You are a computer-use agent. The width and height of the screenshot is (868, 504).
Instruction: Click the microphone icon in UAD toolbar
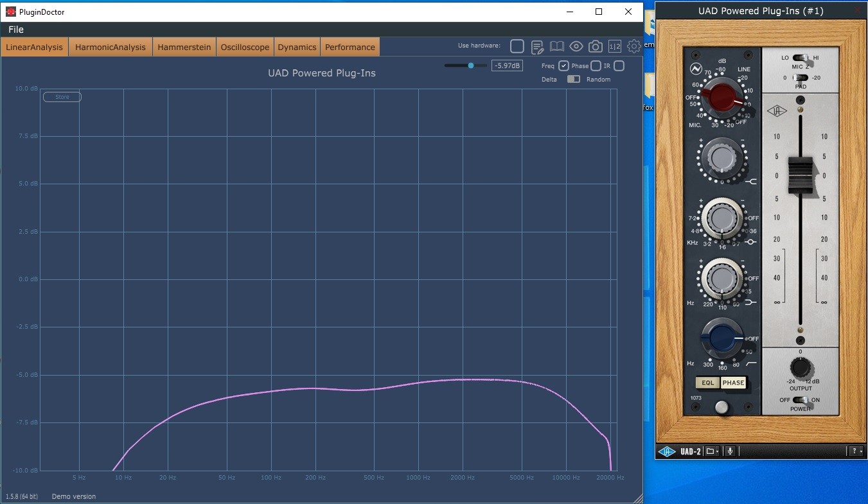[x=730, y=451]
